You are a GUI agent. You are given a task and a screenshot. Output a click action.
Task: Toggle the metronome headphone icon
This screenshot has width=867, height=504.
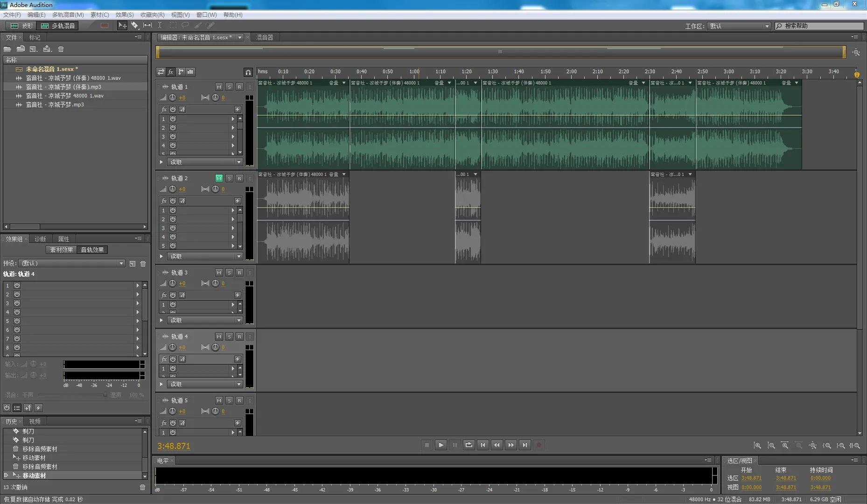click(248, 72)
